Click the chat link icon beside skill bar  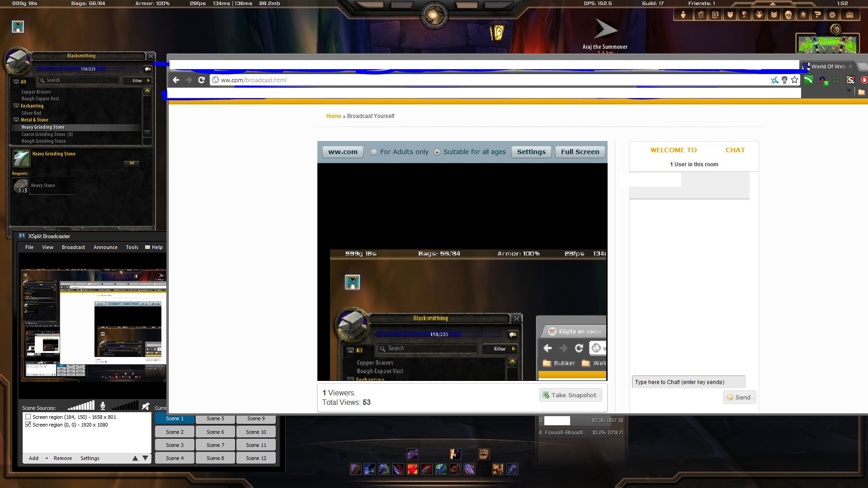tap(147, 69)
